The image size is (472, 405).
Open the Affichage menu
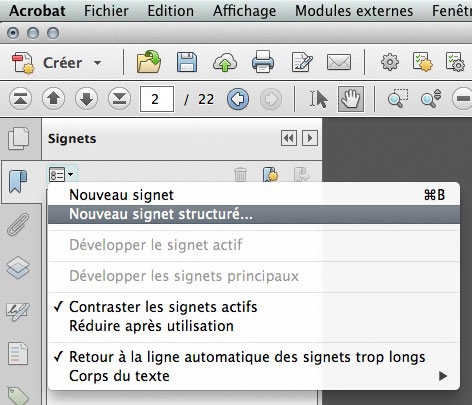point(244,11)
